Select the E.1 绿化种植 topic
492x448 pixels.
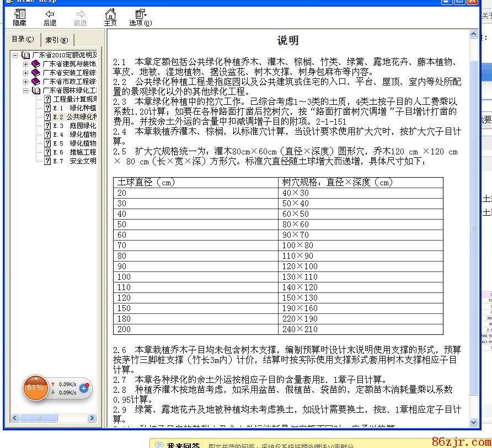pyautogui.click(x=74, y=108)
